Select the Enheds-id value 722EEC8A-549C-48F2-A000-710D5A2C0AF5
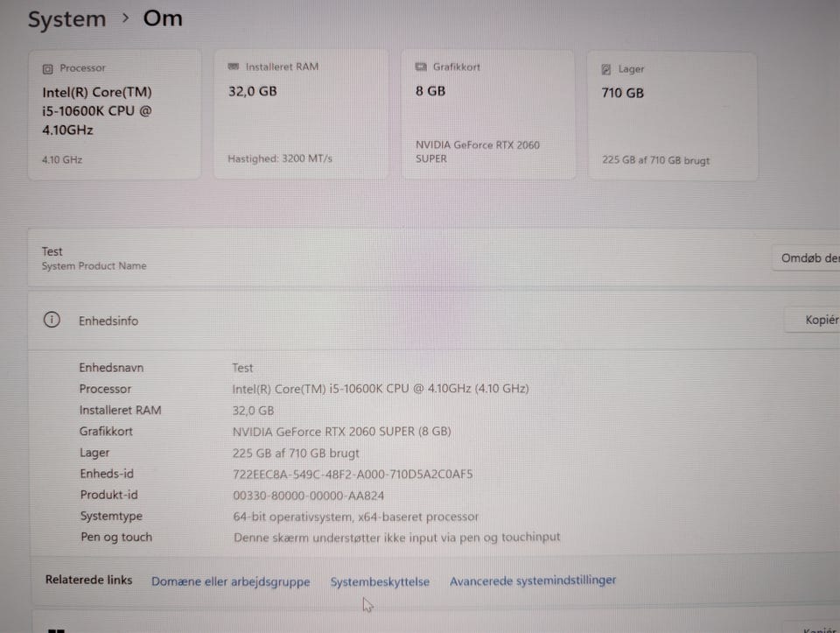This screenshot has width=840, height=633. coord(353,475)
